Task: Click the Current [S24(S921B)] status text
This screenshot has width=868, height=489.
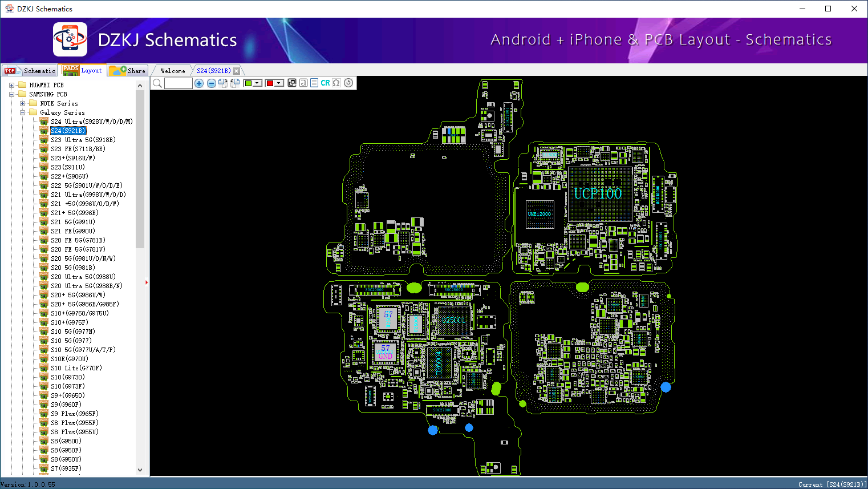Action: 833,484
